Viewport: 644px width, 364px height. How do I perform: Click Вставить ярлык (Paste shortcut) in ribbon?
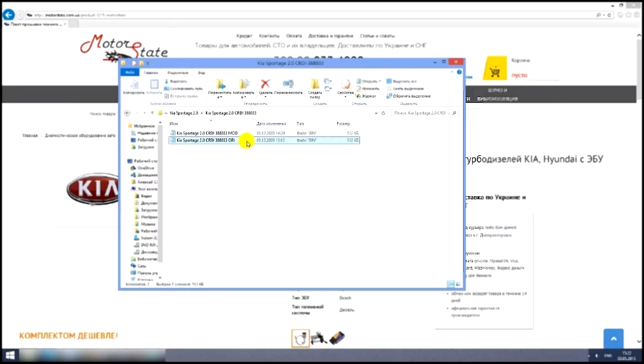click(181, 96)
